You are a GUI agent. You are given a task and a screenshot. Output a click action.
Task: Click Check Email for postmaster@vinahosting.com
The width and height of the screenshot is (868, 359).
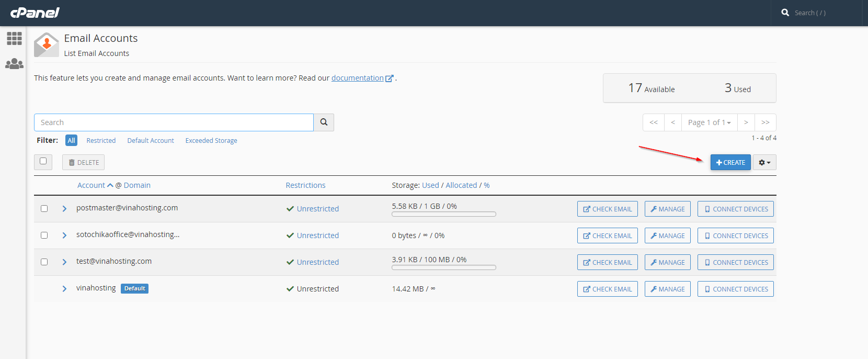[607, 209]
